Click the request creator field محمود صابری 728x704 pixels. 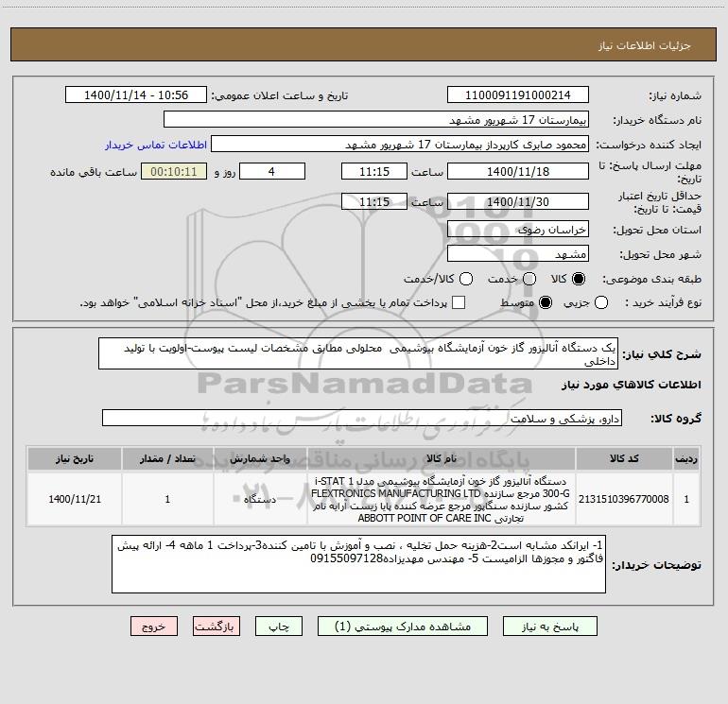[x=400, y=145]
